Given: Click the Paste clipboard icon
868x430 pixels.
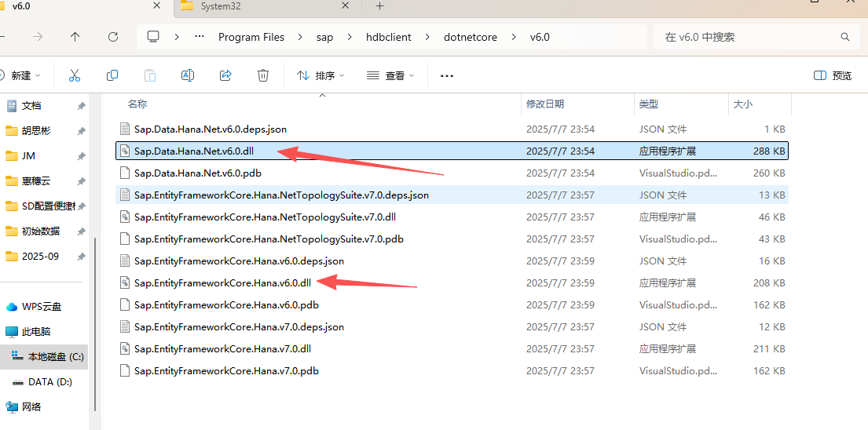Looking at the screenshot, I should [150, 75].
